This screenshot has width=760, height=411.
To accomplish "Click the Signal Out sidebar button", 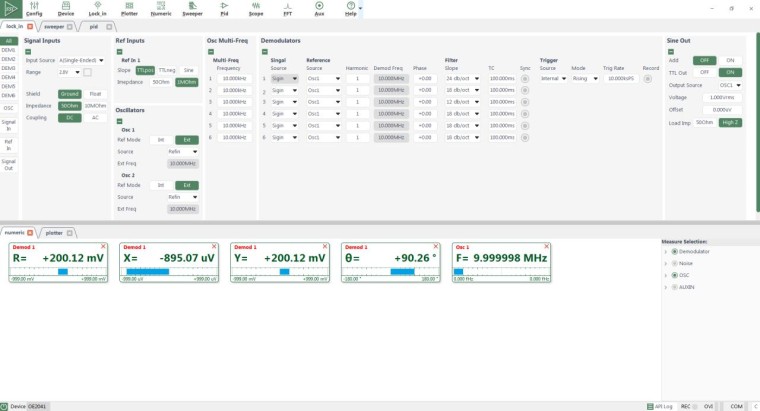I will (x=8, y=165).
